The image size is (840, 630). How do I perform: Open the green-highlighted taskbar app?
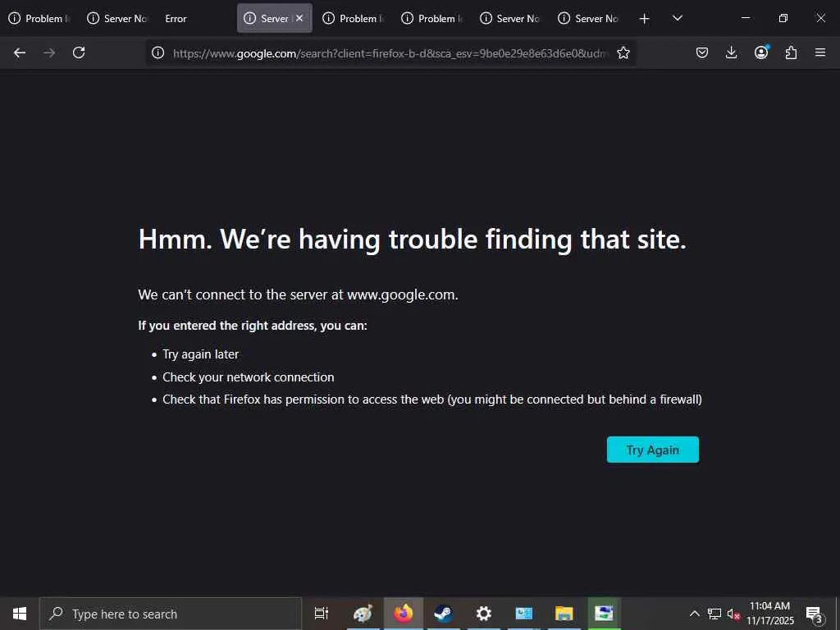[604, 614]
